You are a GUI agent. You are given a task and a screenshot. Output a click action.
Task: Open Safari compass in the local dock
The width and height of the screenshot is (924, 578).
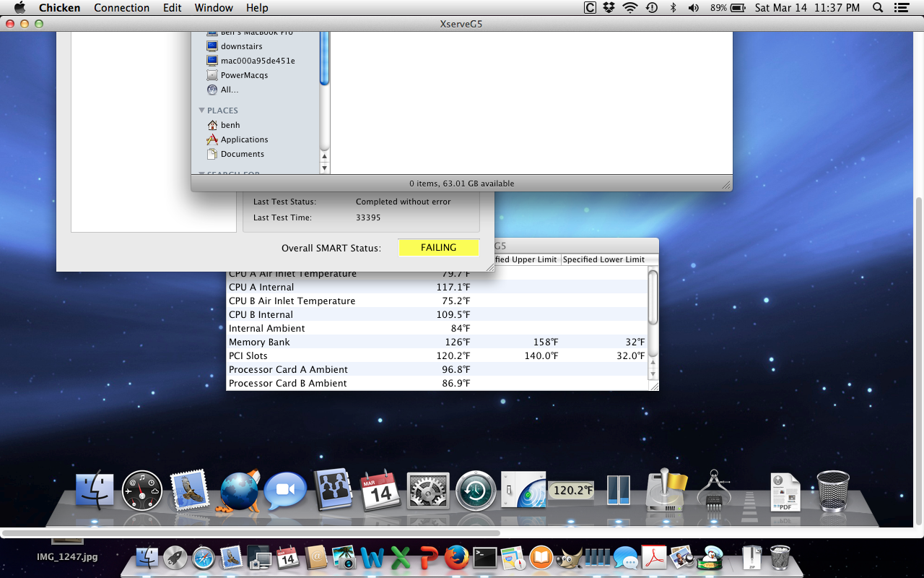[x=204, y=557]
